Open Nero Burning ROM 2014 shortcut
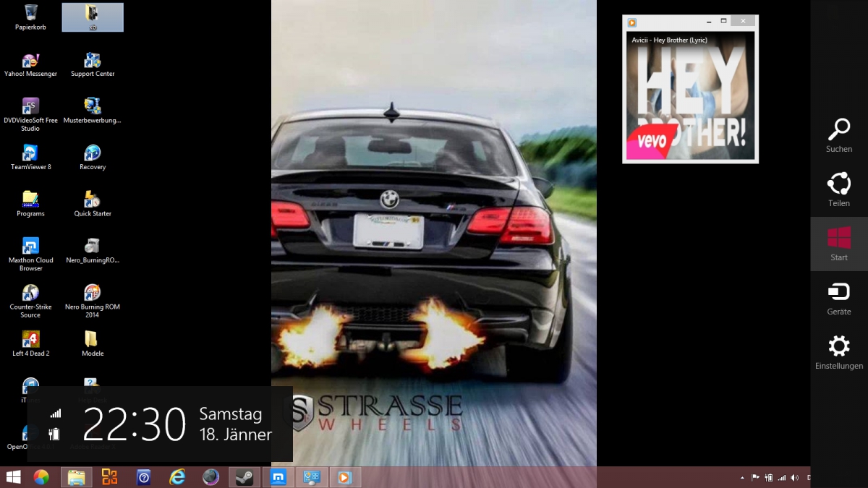Viewport: 868px width, 488px height. pos(93,301)
